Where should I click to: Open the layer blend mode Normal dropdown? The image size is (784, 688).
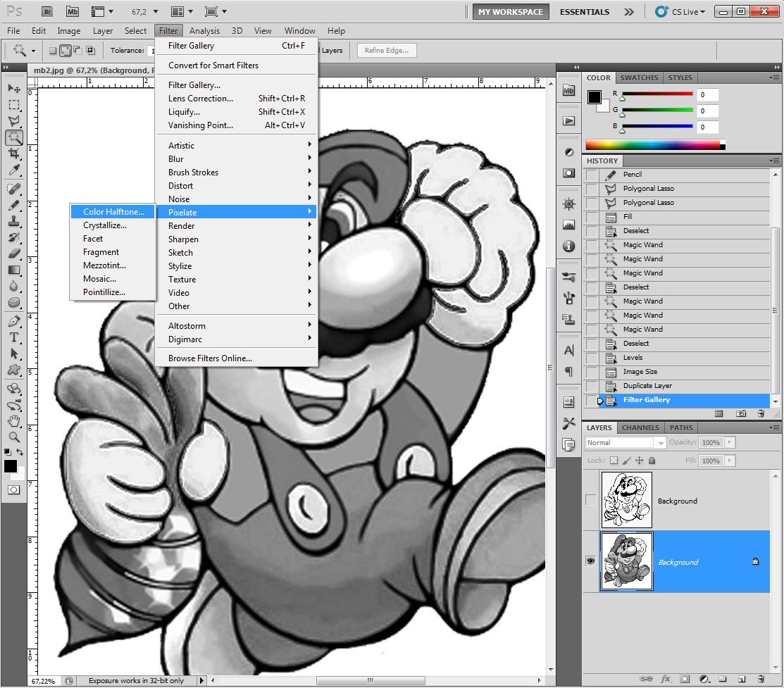click(625, 442)
